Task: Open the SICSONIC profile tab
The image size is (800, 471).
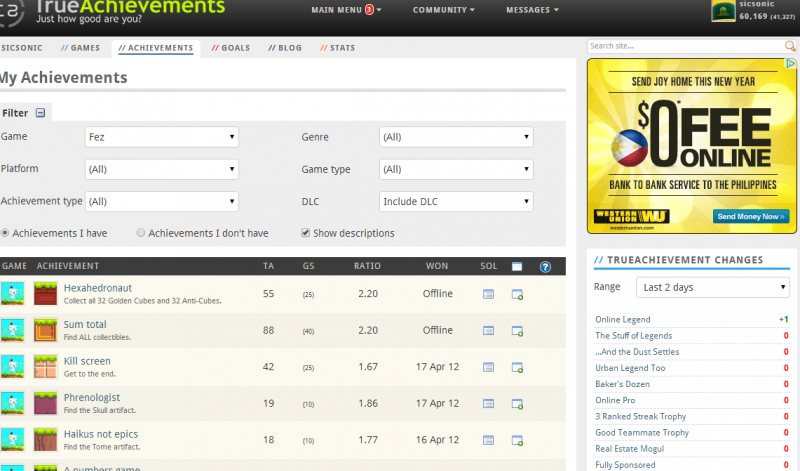Action: click(x=21, y=48)
